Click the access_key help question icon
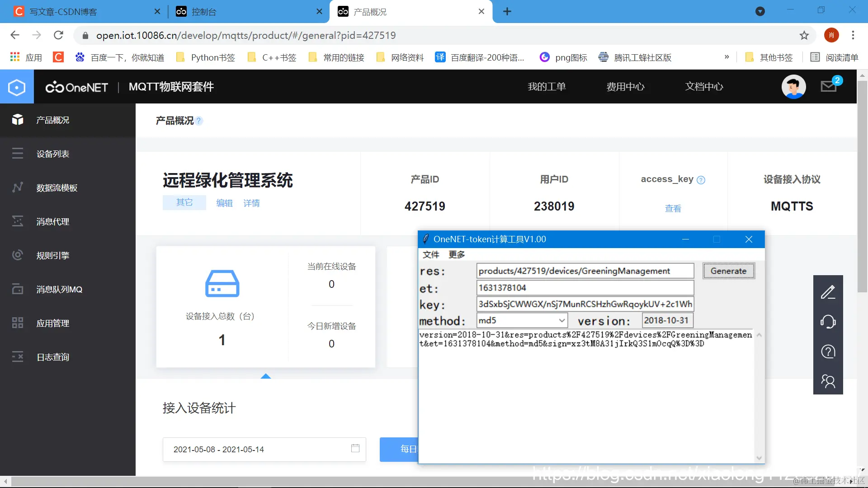868x488 pixels. point(701,180)
